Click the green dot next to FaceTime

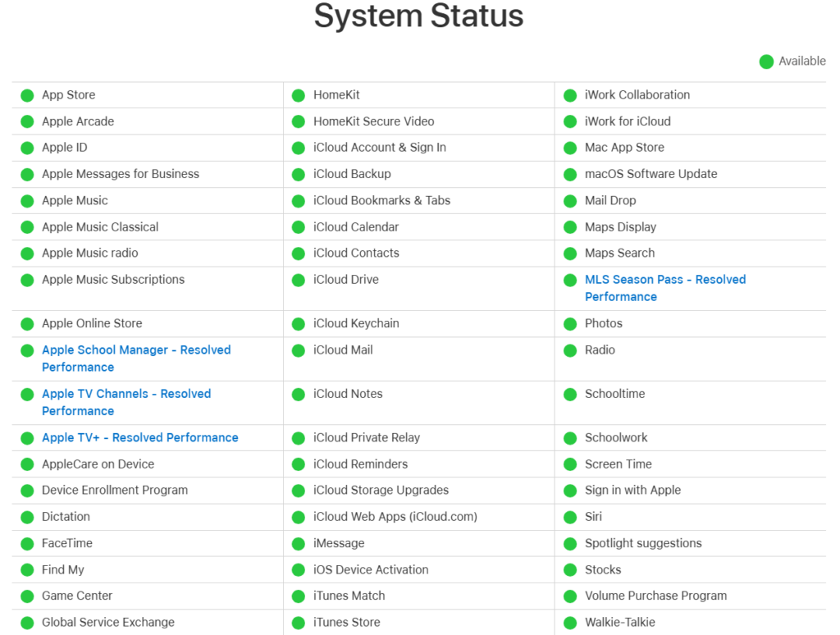(27, 543)
